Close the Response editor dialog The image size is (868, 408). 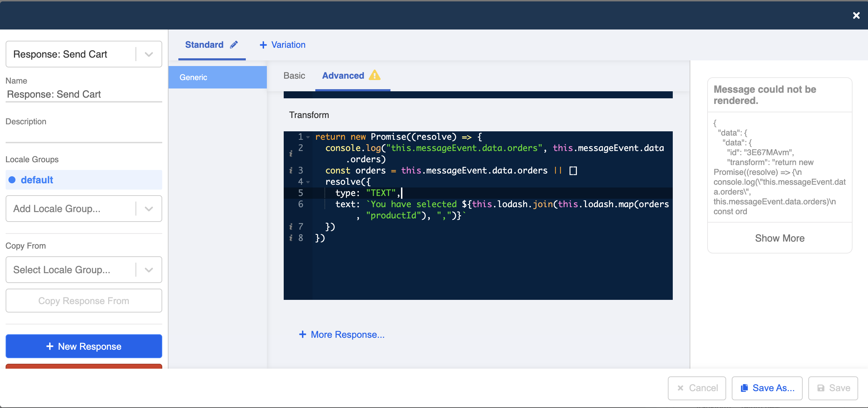856,15
